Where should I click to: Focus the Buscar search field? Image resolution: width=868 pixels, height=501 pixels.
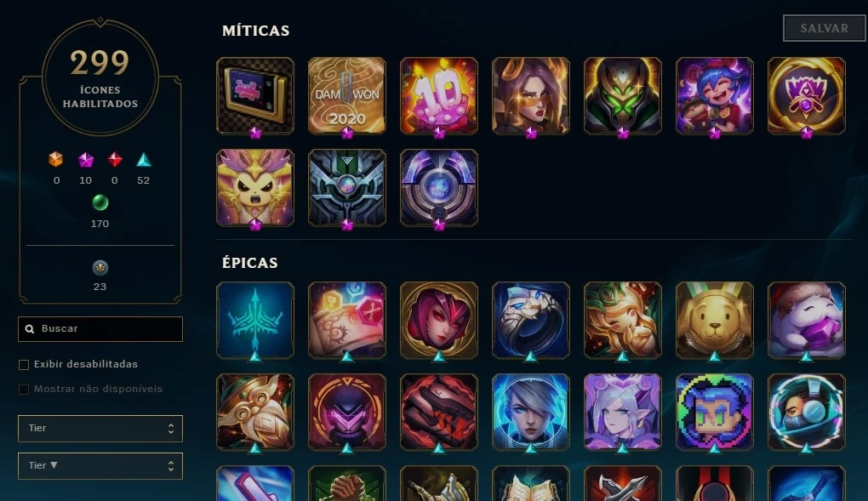pyautogui.click(x=100, y=329)
